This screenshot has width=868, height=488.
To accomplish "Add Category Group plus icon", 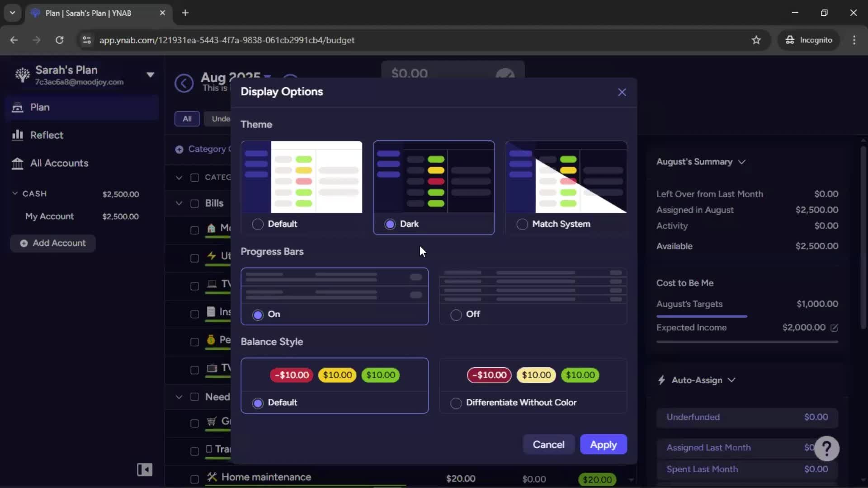I will click(179, 150).
